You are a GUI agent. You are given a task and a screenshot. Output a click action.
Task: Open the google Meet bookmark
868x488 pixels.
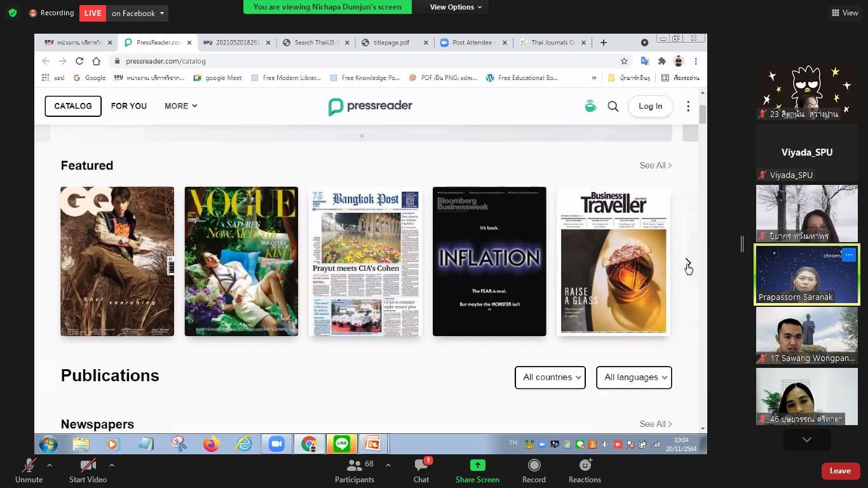tap(217, 78)
